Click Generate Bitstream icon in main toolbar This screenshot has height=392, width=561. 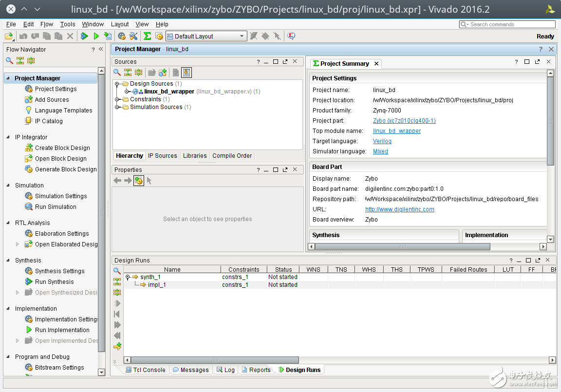[108, 36]
